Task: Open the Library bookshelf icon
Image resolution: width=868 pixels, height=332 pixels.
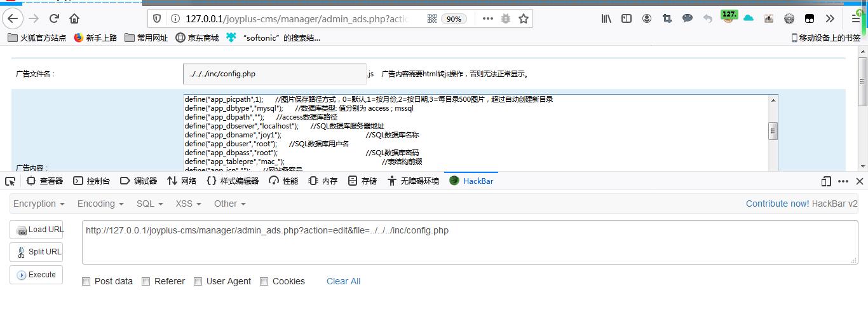Action: pos(606,18)
